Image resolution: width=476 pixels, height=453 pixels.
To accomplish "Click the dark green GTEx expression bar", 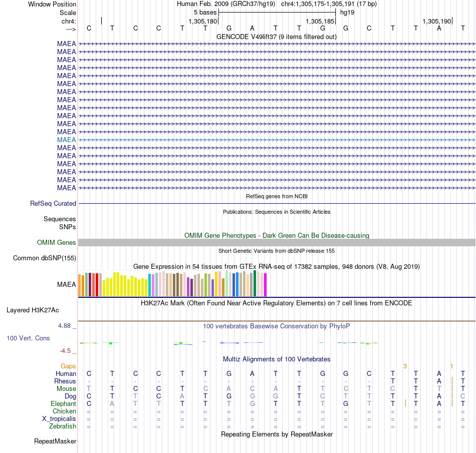I will click(x=255, y=283).
